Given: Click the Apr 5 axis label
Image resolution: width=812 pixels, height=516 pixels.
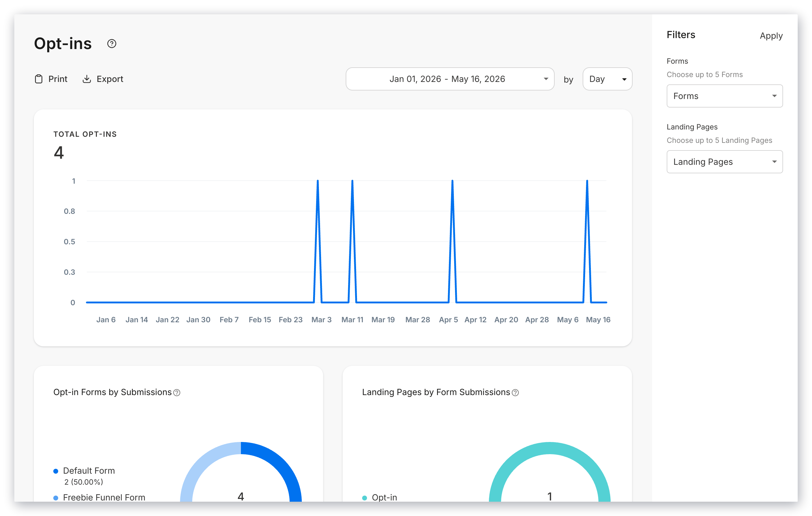Looking at the screenshot, I should 448,320.
